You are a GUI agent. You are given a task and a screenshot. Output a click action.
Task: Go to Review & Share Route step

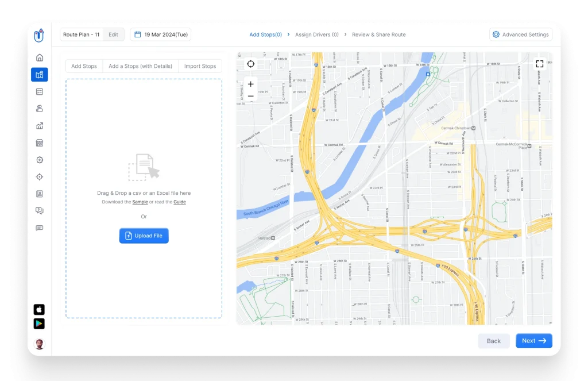point(379,34)
